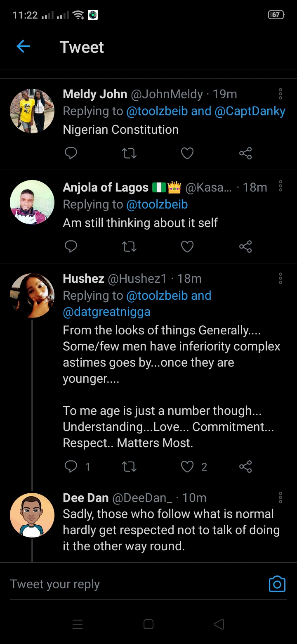Viewport: 297px width, 644px height.
Task: View Dee Dan's profile avatar
Action: pos(32,515)
